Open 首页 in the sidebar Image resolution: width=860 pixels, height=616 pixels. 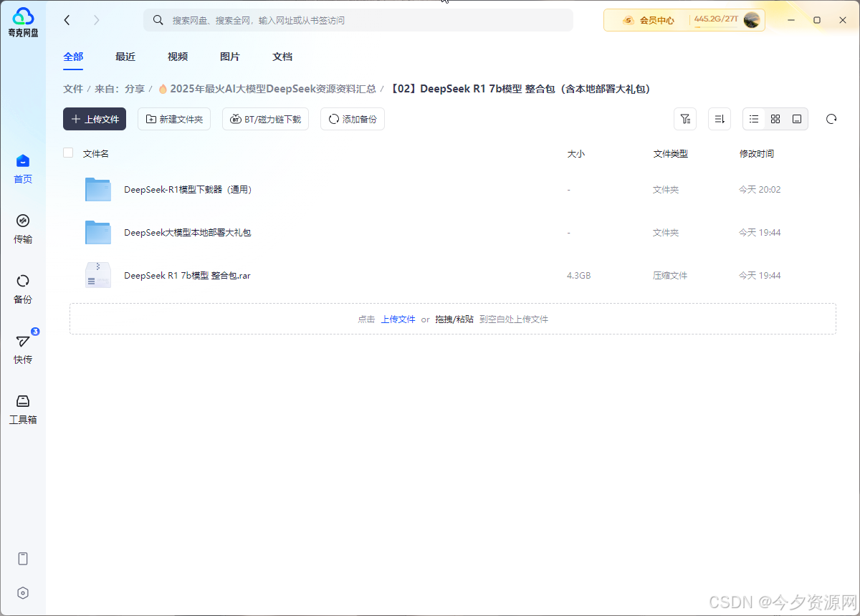[x=23, y=169]
